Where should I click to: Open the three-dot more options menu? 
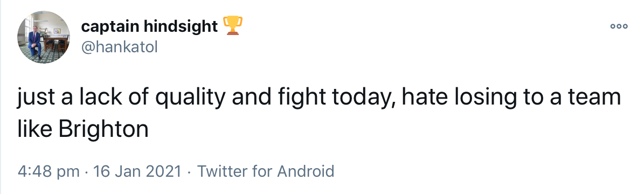pyautogui.click(x=619, y=26)
